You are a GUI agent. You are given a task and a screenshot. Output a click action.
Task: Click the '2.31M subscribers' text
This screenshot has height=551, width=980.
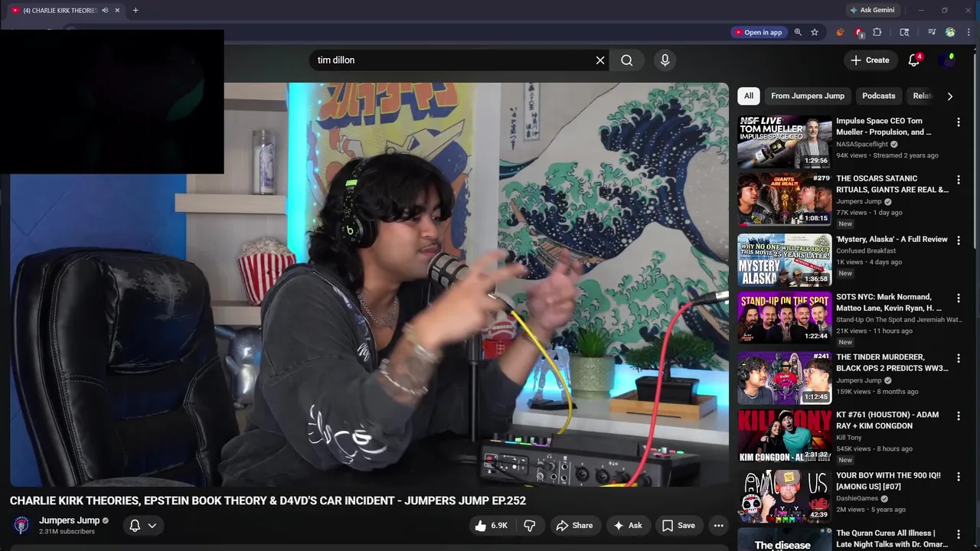pyautogui.click(x=67, y=532)
